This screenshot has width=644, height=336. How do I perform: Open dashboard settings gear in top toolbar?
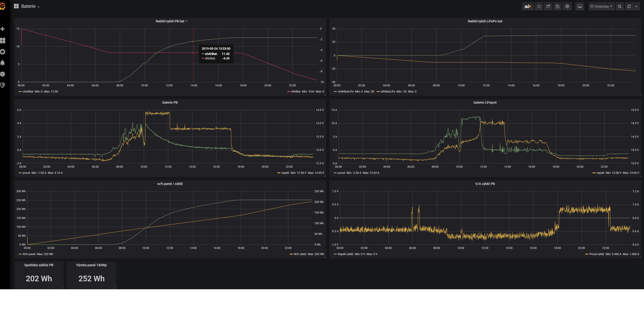567,6
